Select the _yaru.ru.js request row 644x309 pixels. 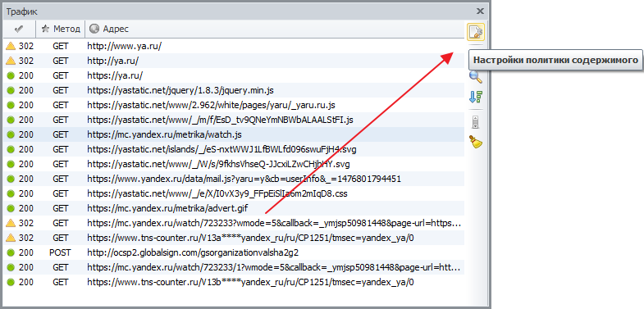234,105
